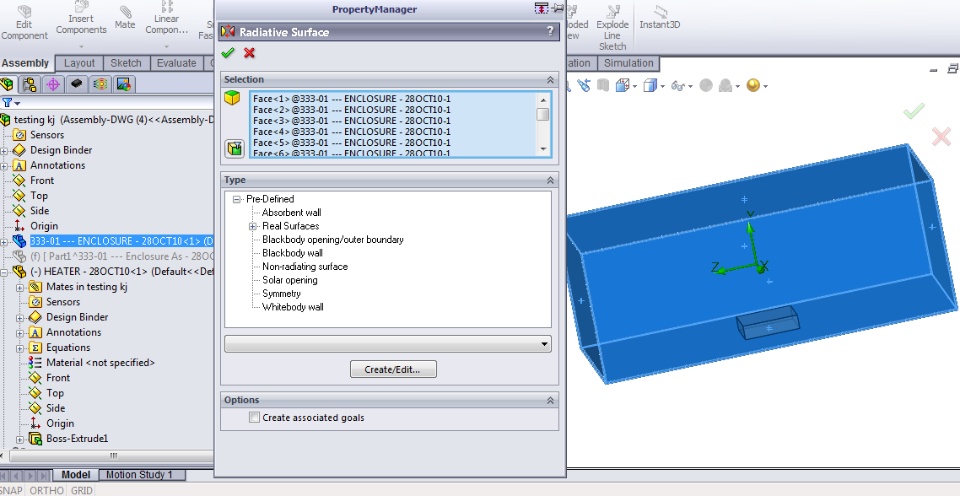Click the confirmation corner green checkmark
This screenshot has width=960, height=496.
coord(913,111)
